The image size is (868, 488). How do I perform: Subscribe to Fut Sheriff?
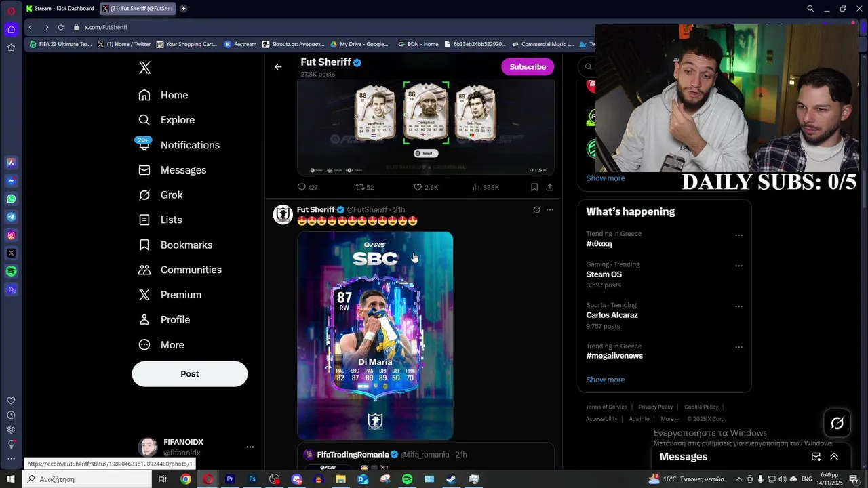pos(528,66)
